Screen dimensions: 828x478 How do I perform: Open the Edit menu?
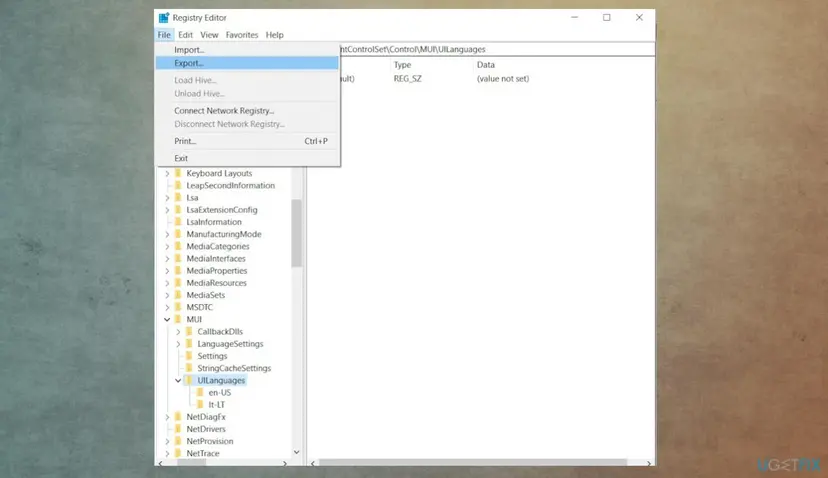185,35
